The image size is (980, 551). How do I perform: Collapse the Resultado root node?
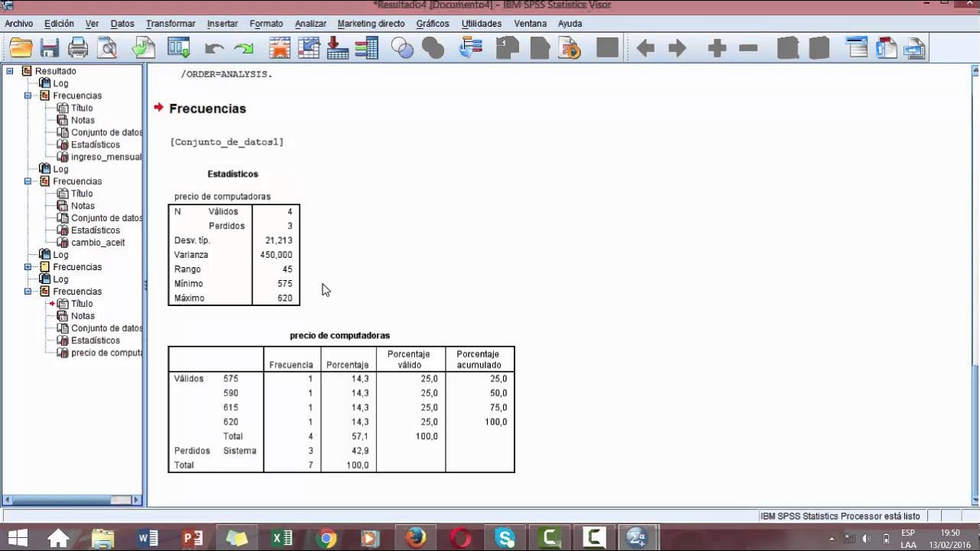[10, 71]
